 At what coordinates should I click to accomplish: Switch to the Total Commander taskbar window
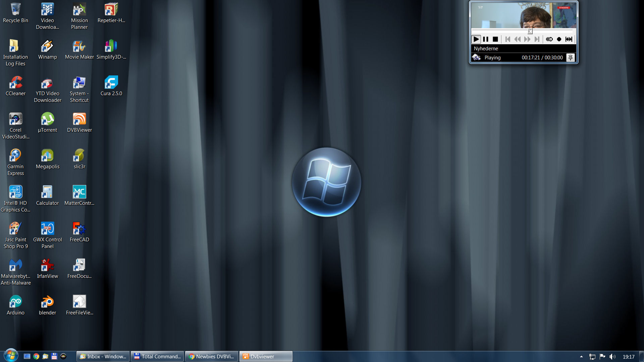point(157,356)
